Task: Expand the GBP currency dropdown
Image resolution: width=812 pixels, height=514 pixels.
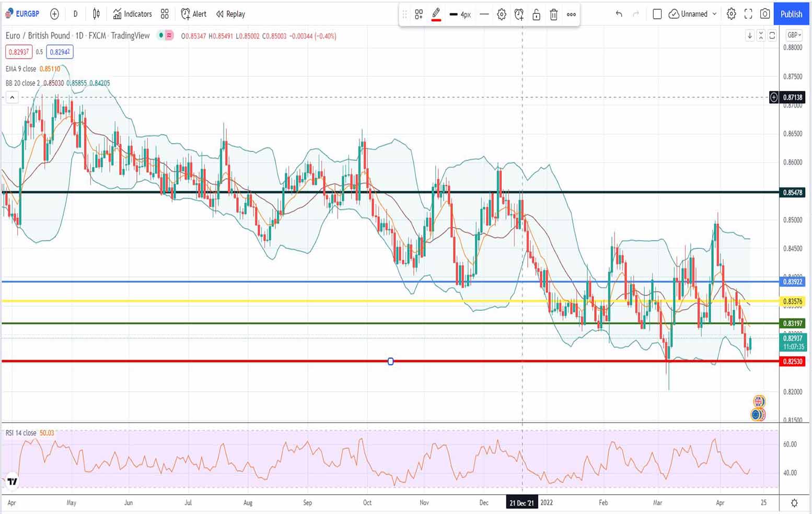Action: 794,35
